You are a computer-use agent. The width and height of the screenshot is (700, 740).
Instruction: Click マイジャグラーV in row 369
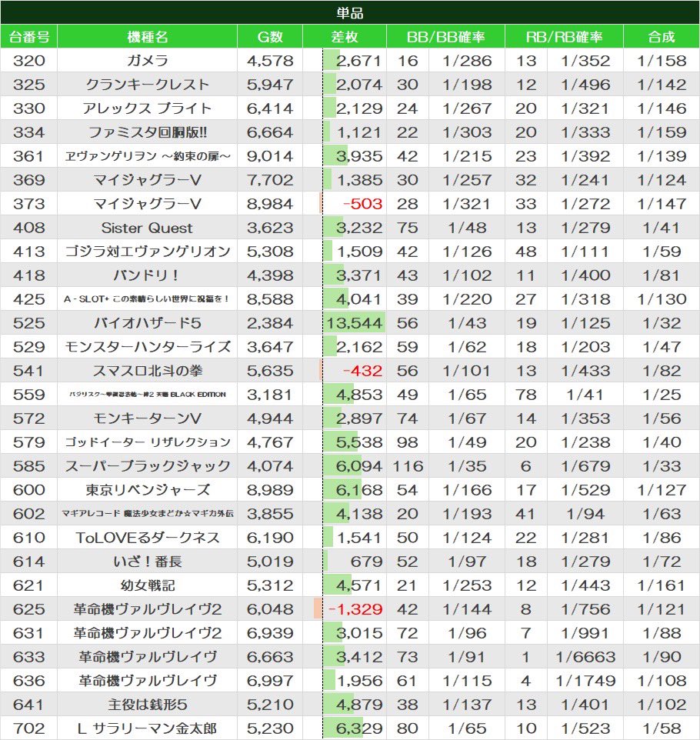[147, 180]
